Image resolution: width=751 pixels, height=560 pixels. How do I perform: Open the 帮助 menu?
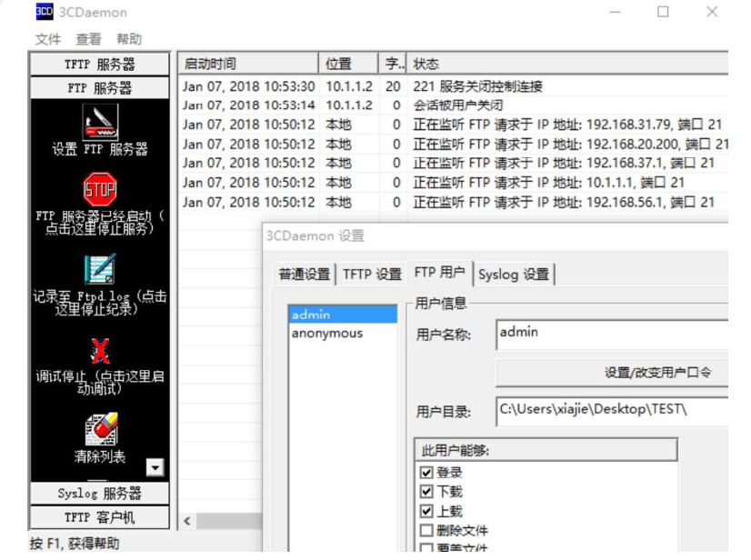pos(129,39)
